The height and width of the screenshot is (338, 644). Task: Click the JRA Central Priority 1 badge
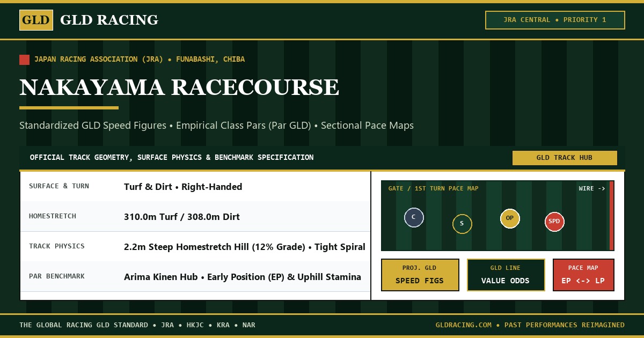[x=555, y=20]
